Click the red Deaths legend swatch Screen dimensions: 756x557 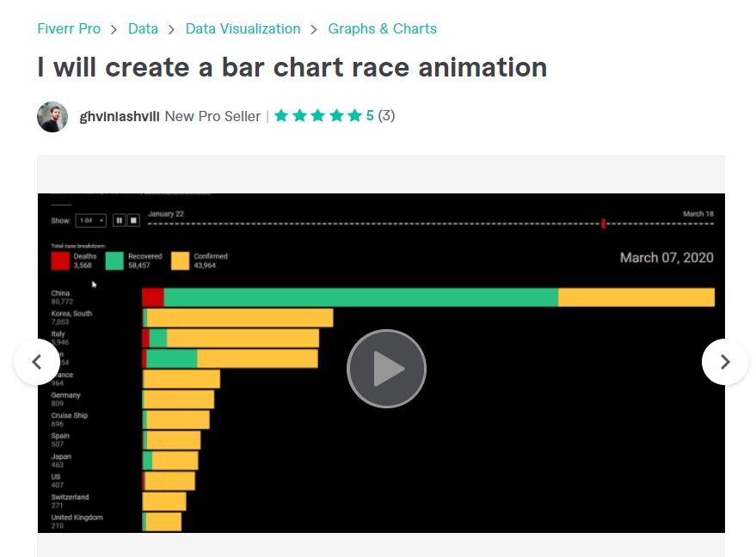coord(60,260)
